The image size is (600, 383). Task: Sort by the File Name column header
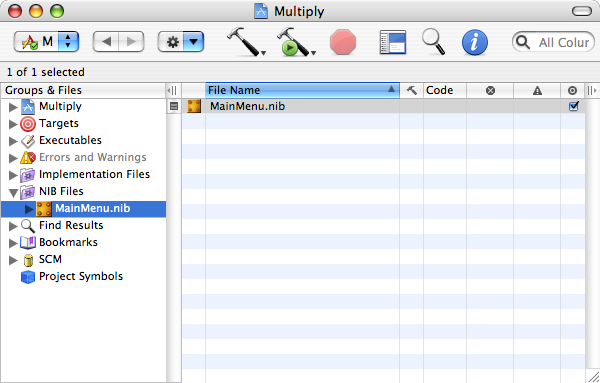point(303,90)
